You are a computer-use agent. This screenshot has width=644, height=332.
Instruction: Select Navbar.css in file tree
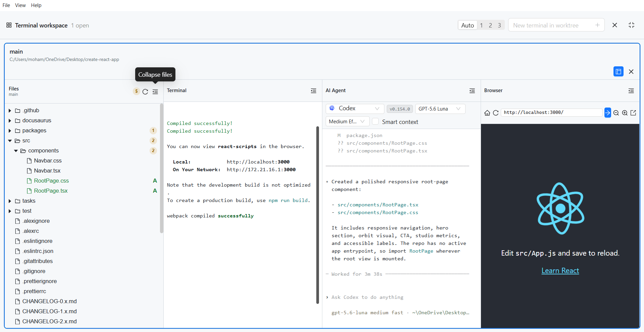pos(48,161)
